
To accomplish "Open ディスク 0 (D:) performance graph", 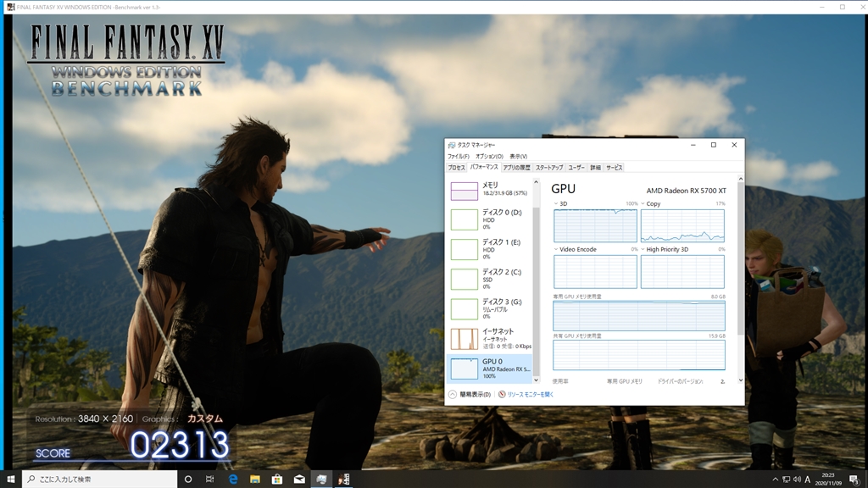I will point(488,219).
